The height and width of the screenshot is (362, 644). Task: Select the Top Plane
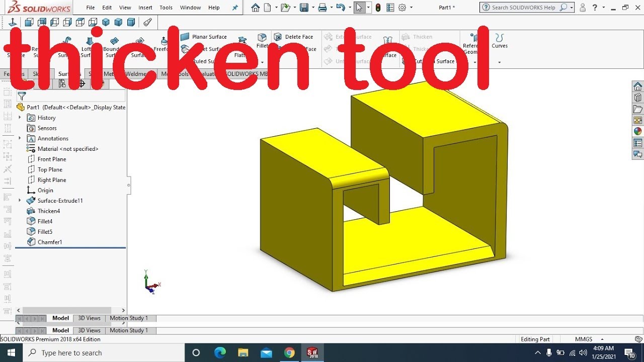(45, 169)
